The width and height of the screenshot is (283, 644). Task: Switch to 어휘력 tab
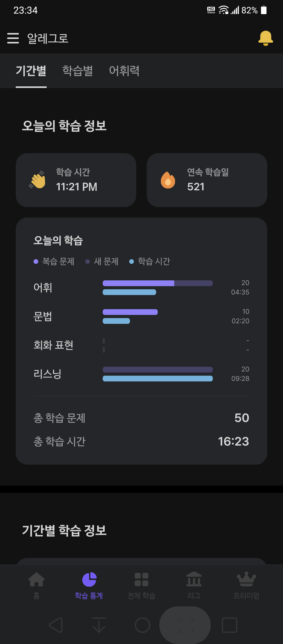(124, 71)
